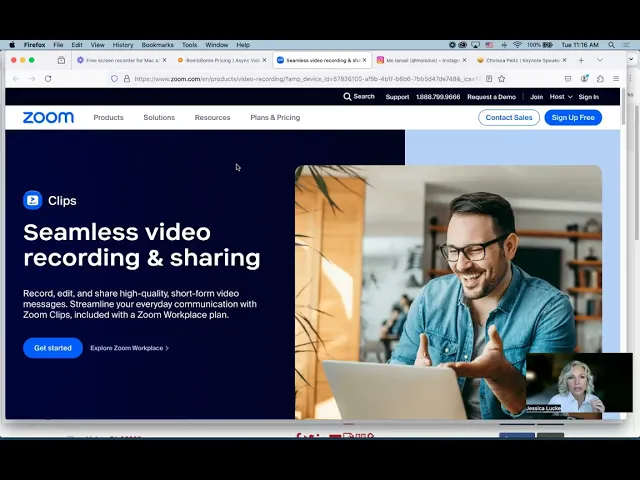Image resolution: width=640 pixels, height=480 pixels.
Task: Open the Firefox menu in menu bar
Action: pyautogui.click(x=34, y=45)
